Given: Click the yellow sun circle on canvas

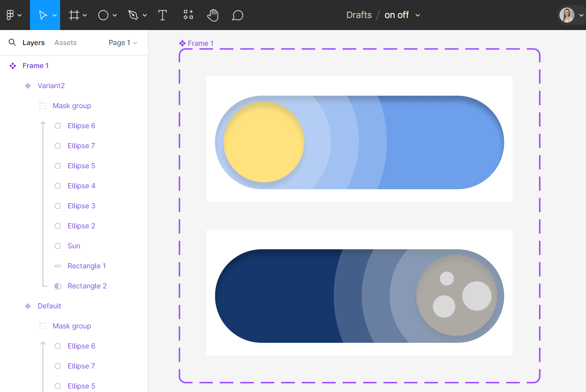Looking at the screenshot, I should [x=264, y=142].
